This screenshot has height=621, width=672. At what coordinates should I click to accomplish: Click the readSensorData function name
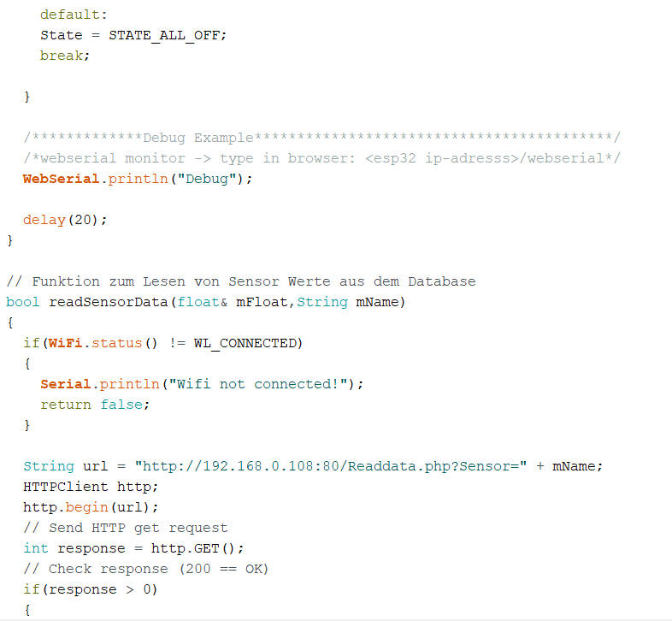[108, 302]
